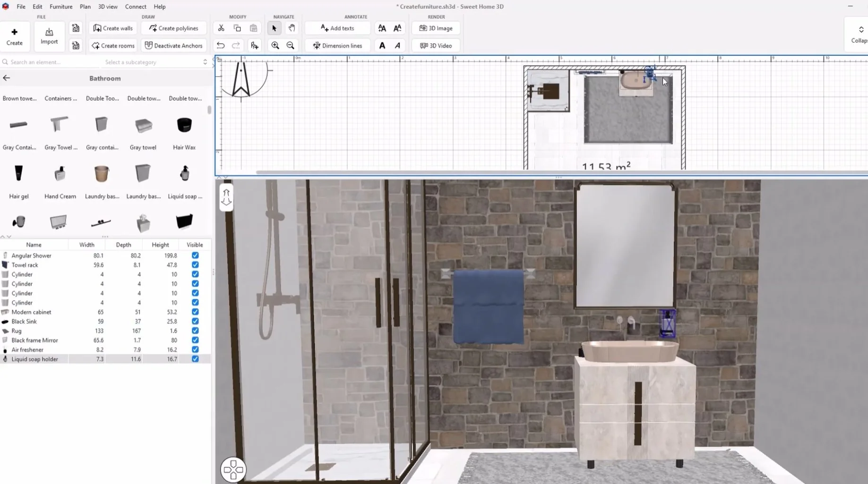868x484 pixels.
Task: Go back from Bathroom category
Action: pyautogui.click(x=7, y=78)
